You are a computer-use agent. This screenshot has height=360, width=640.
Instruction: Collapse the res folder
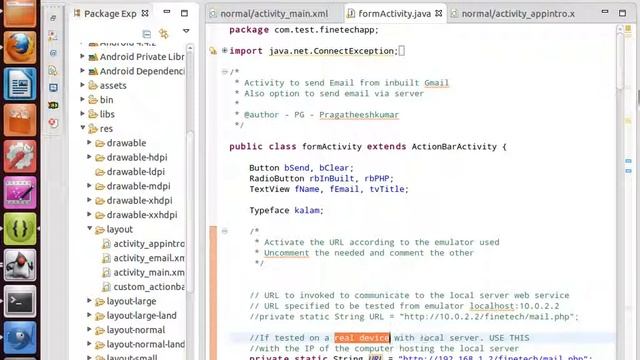coord(82,128)
